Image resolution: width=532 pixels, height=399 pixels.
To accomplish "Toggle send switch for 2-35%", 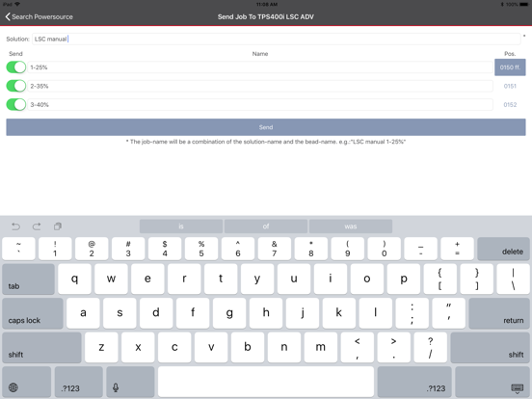I will (x=16, y=86).
